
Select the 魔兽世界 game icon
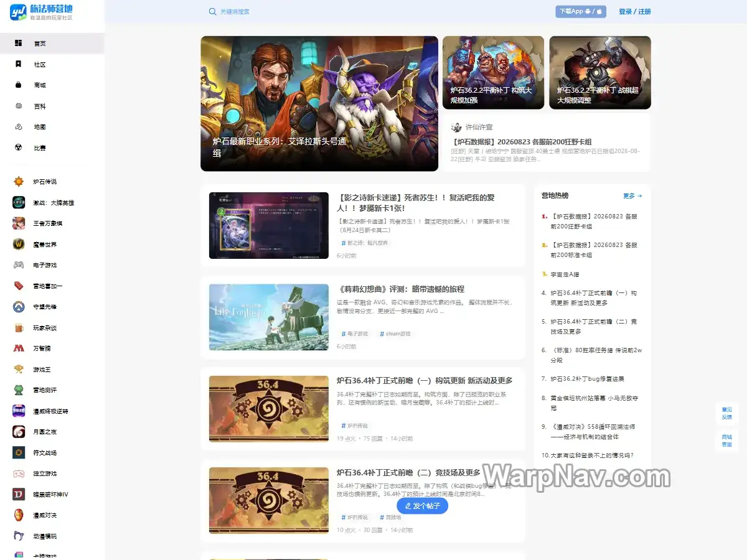click(x=19, y=244)
